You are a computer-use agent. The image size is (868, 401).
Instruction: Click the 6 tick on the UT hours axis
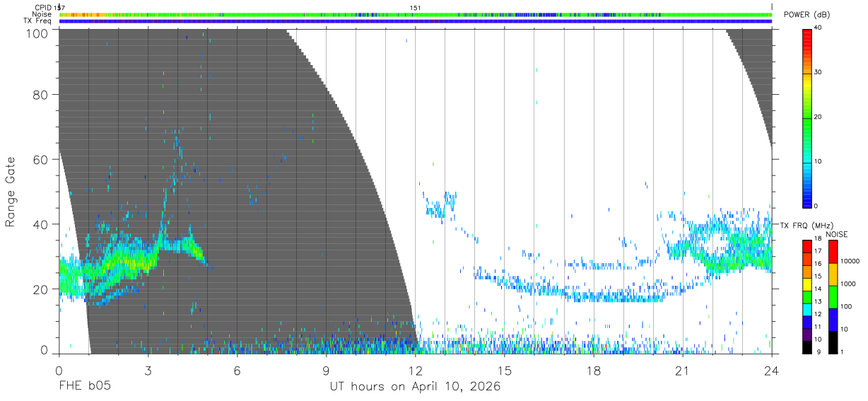237,371
